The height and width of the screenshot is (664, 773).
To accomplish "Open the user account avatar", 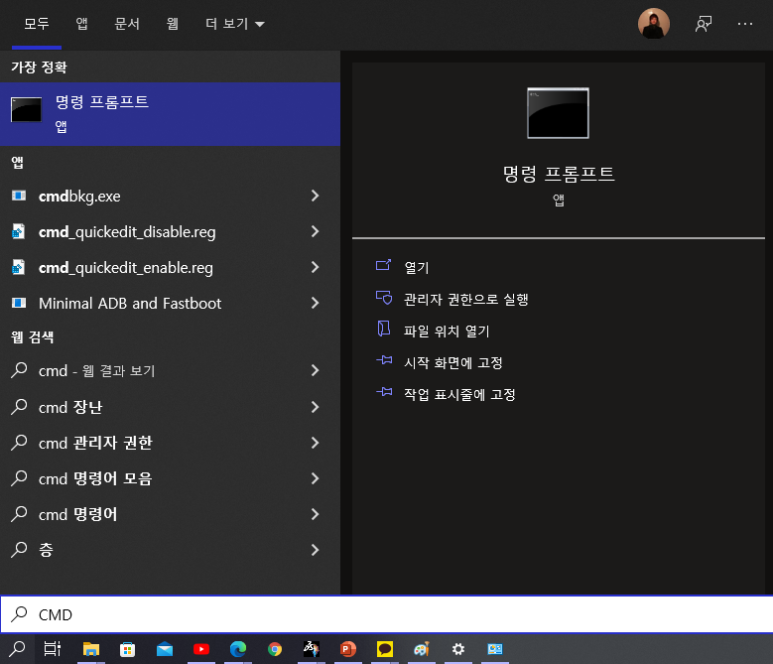I will point(654,23).
